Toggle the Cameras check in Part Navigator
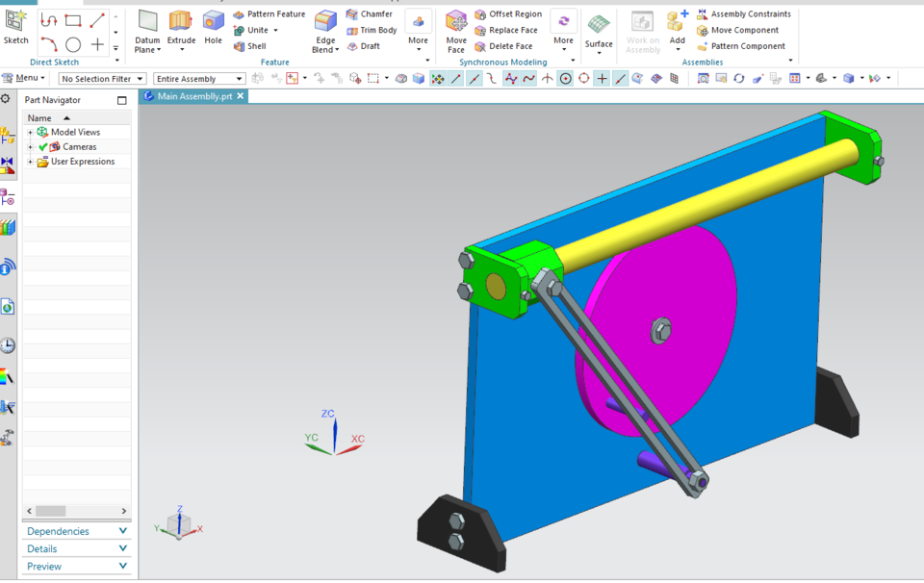 point(43,146)
